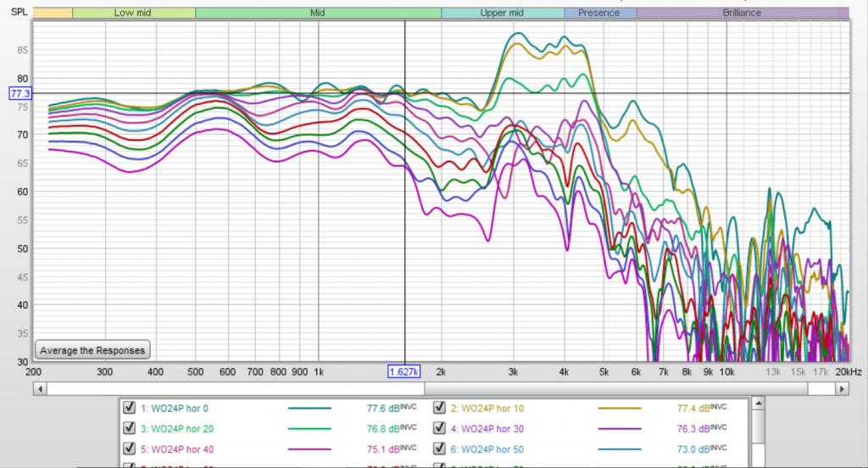The width and height of the screenshot is (868, 468).
Task: Click the Low mid frequency band label
Action: point(132,13)
